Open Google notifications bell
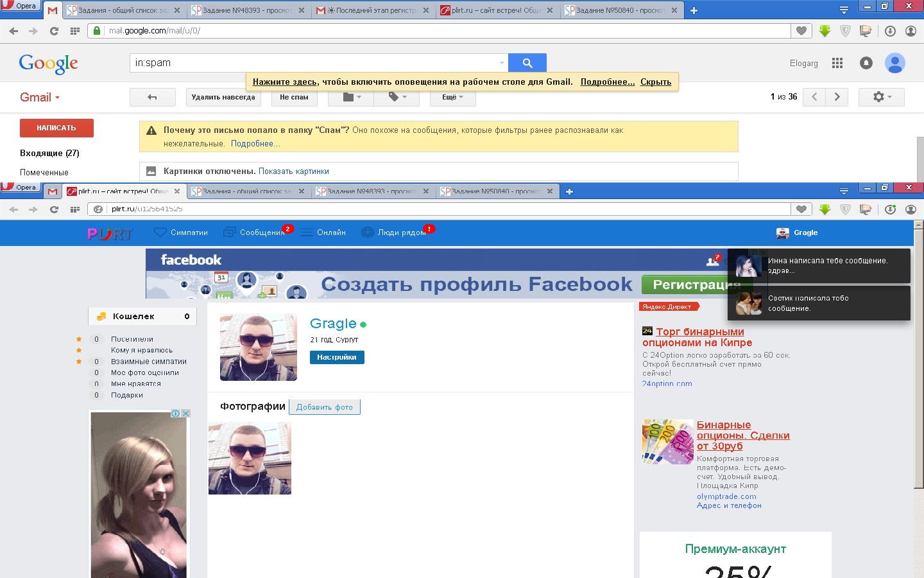 point(866,63)
